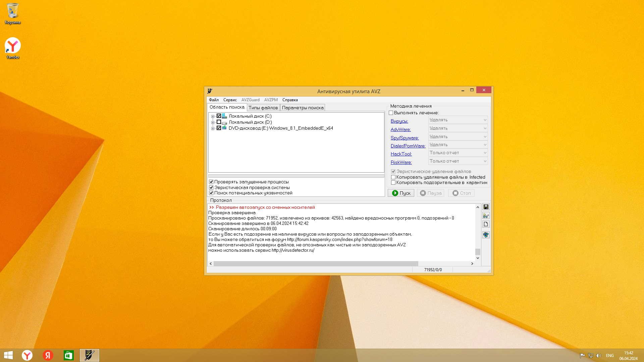Uncheck Эвристическая проверка системы
644x362 pixels.
click(x=211, y=188)
